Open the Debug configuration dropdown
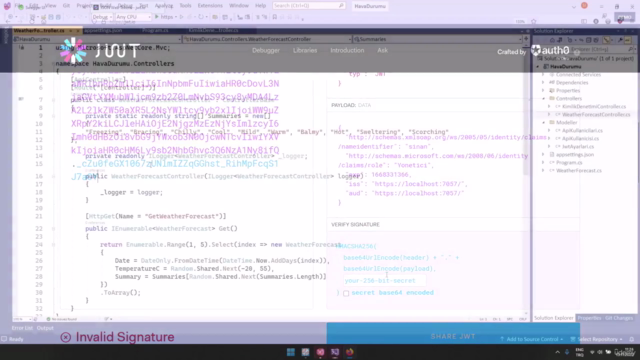This screenshot has height=360, width=640. click(102, 17)
